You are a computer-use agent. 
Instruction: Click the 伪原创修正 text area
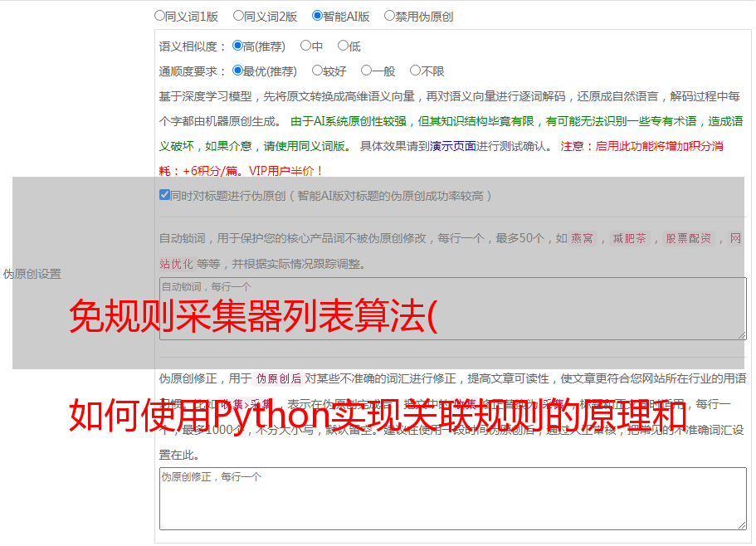(x=453, y=499)
